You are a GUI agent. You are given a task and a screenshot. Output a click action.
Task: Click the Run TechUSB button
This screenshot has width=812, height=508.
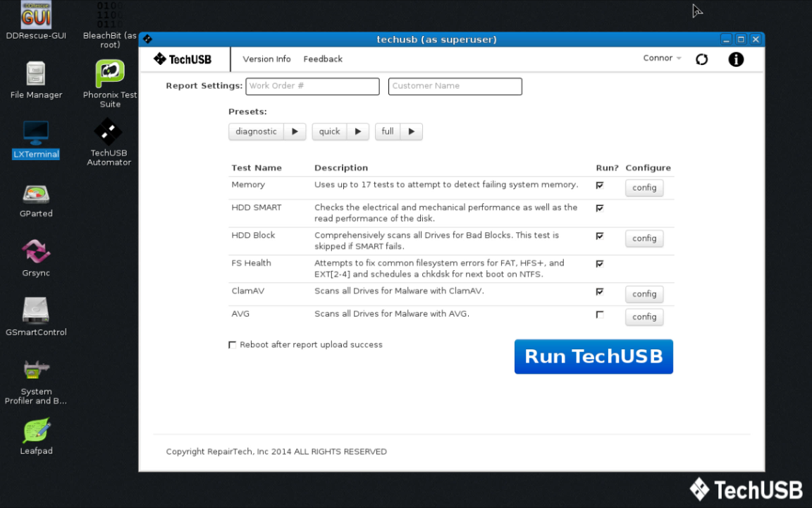pos(593,356)
